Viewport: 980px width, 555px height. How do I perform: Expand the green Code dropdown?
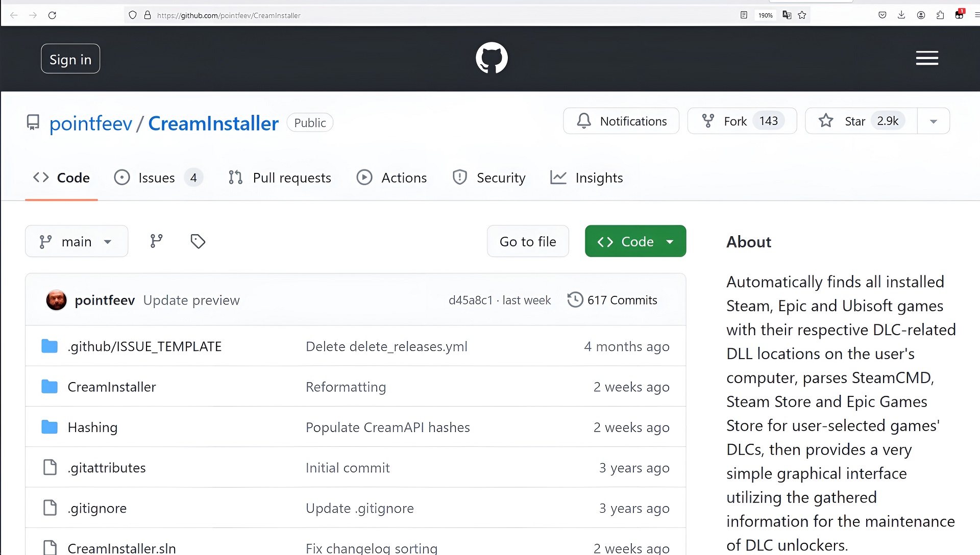(x=635, y=241)
